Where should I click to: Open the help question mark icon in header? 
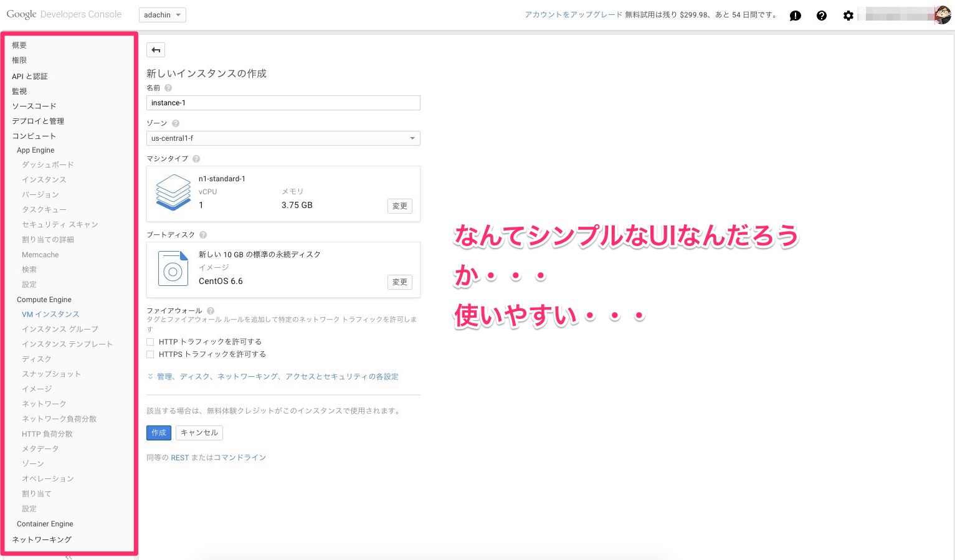[x=822, y=16]
